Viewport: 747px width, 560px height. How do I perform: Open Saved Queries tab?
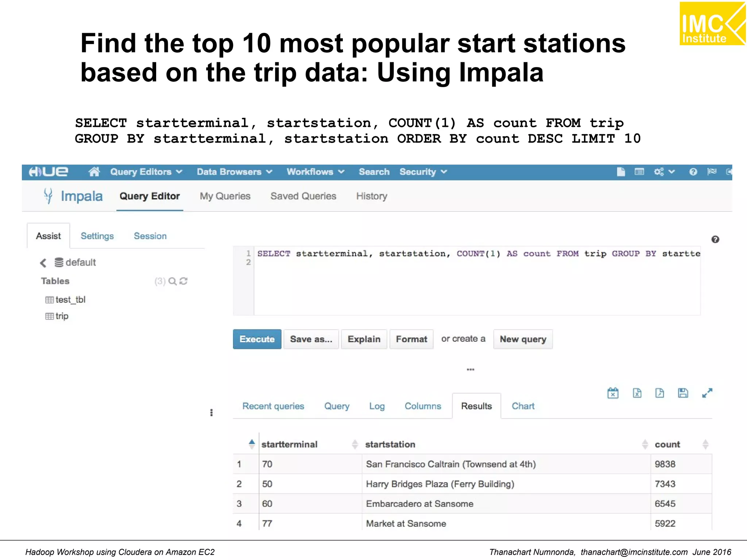[x=303, y=196]
